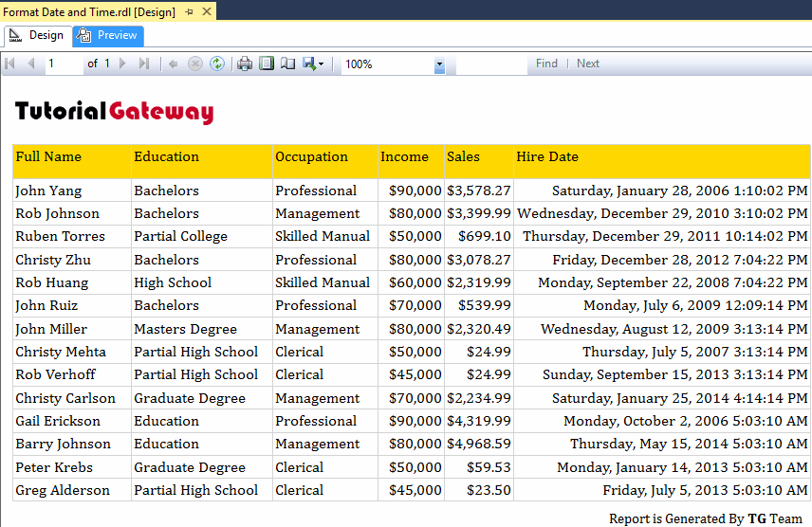This screenshot has height=527, width=812.
Task: Click the find text input box
Action: click(x=491, y=64)
